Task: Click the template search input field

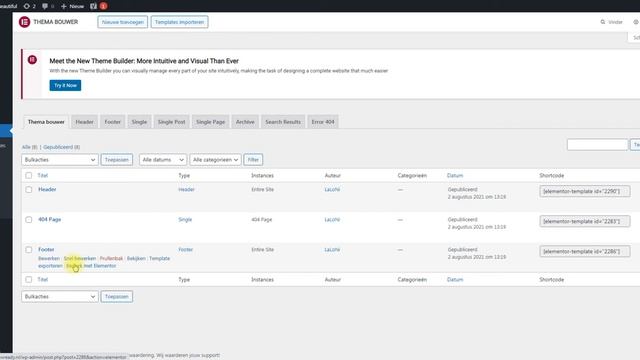Action: coord(598,145)
